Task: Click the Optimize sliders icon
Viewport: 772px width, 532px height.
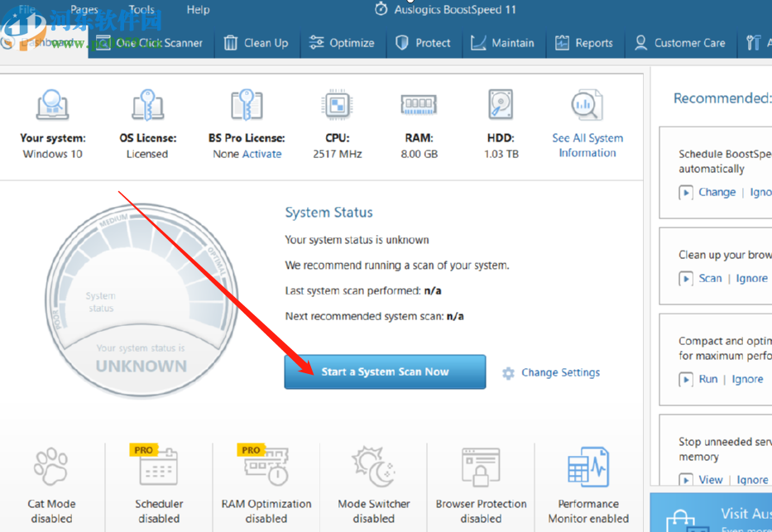Action: pos(316,43)
